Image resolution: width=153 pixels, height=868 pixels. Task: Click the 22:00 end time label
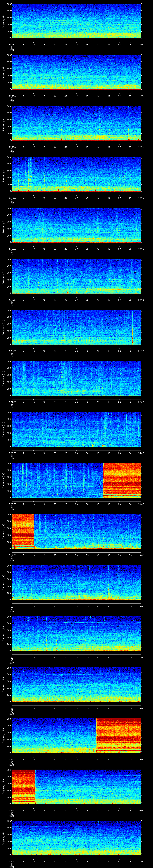(x=141, y=402)
